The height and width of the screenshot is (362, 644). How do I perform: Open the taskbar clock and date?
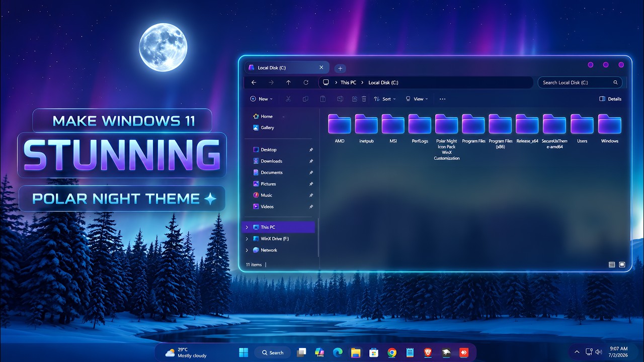pyautogui.click(x=618, y=352)
